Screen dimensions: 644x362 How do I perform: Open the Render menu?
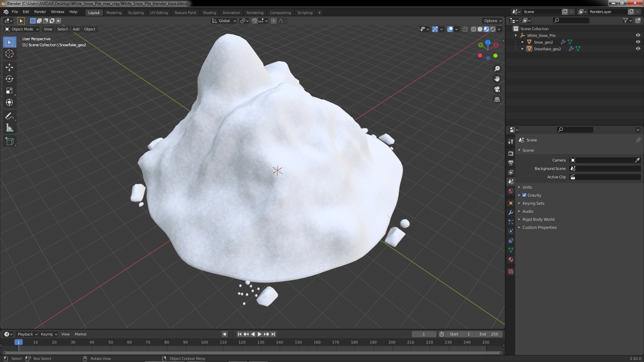[x=40, y=12]
